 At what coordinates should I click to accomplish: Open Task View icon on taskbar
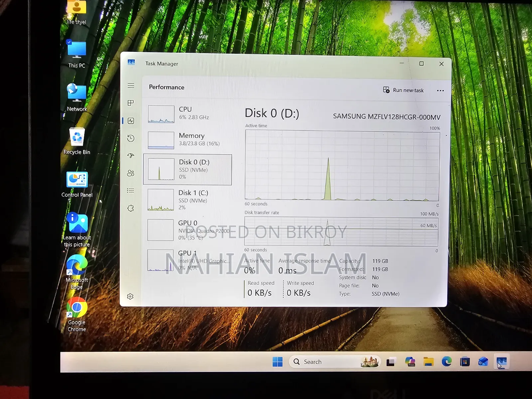pyautogui.click(x=391, y=362)
